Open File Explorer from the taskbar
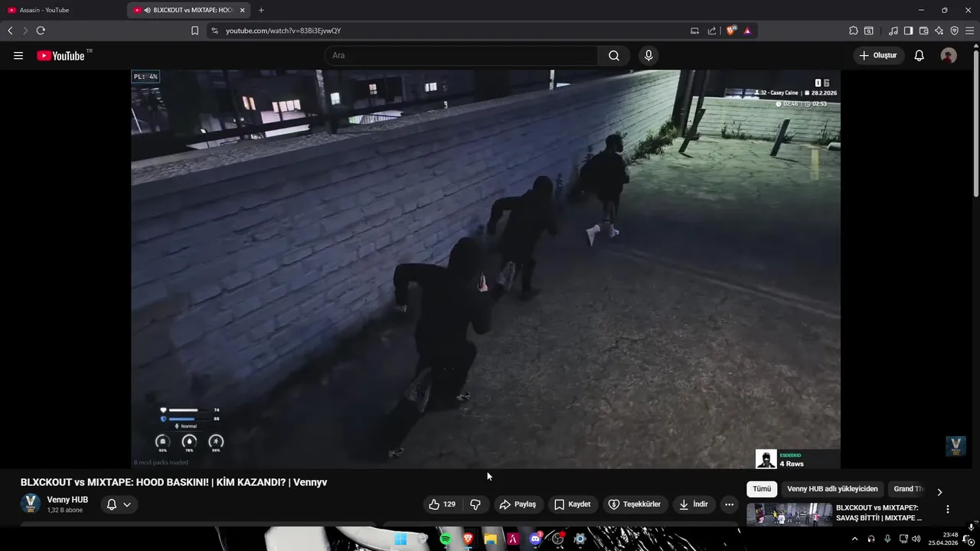 coord(490,539)
